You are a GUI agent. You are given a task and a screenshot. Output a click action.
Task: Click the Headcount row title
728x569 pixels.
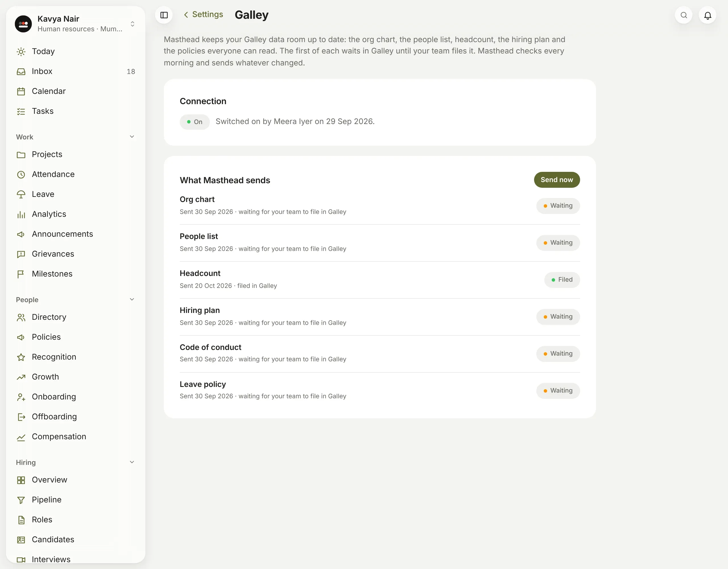pos(200,273)
